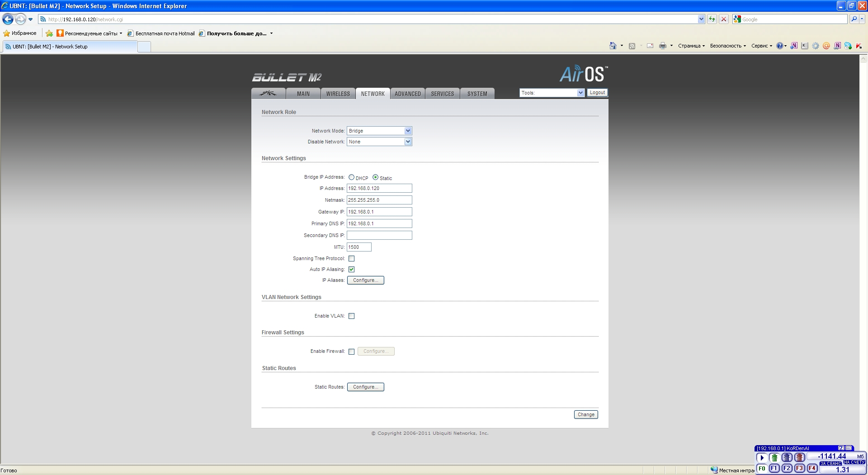Switch to the MAIN tab

coord(303,94)
